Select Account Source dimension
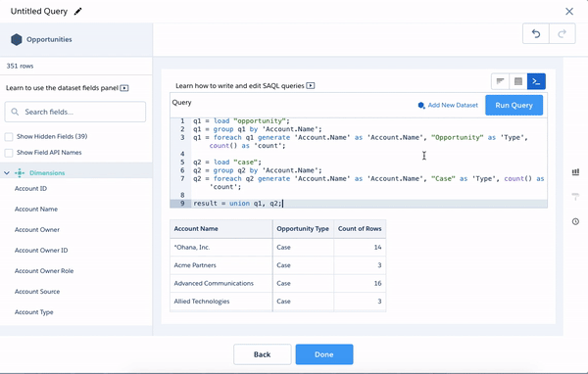This screenshot has width=588, height=374. (37, 292)
